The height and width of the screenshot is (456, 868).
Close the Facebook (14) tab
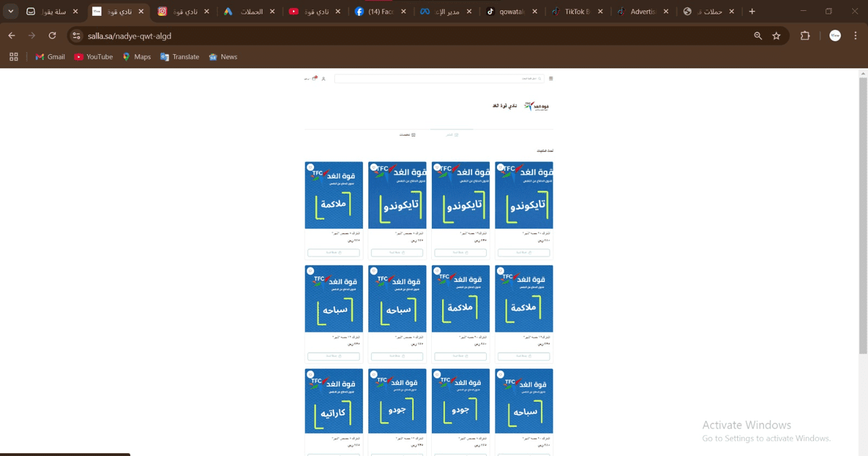coord(404,12)
